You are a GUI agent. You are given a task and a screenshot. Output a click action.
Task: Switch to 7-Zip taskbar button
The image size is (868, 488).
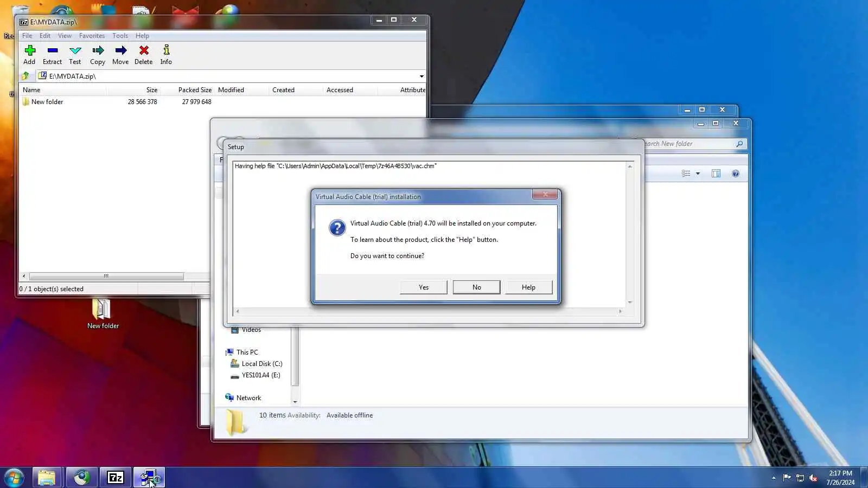(x=116, y=478)
